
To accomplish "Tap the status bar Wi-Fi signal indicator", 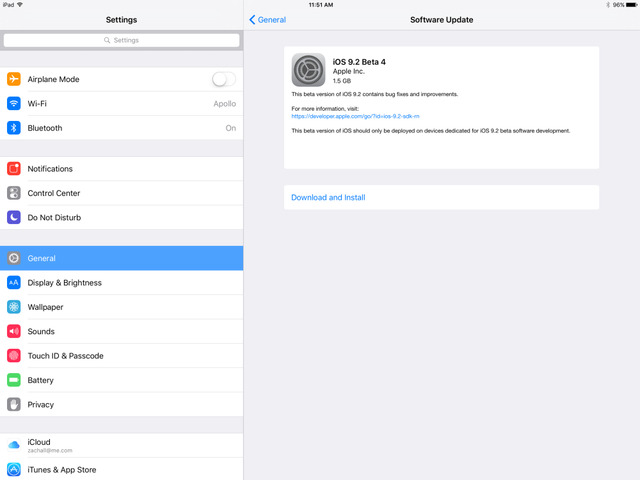I will 20,5.
